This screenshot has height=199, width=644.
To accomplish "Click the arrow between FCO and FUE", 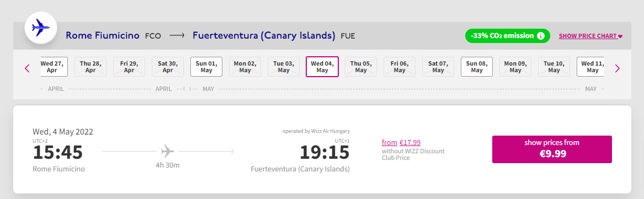I will click(x=177, y=36).
